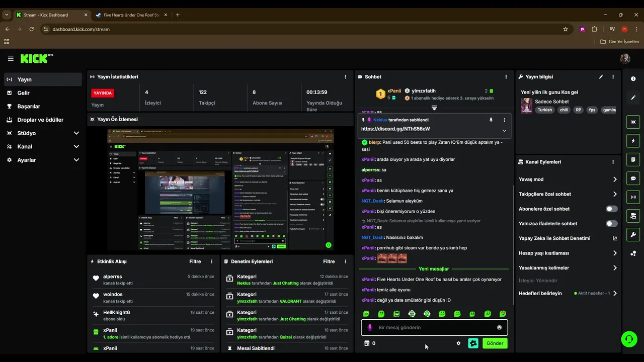Toggle Abonelere özel sohbet switch

pos(611,209)
